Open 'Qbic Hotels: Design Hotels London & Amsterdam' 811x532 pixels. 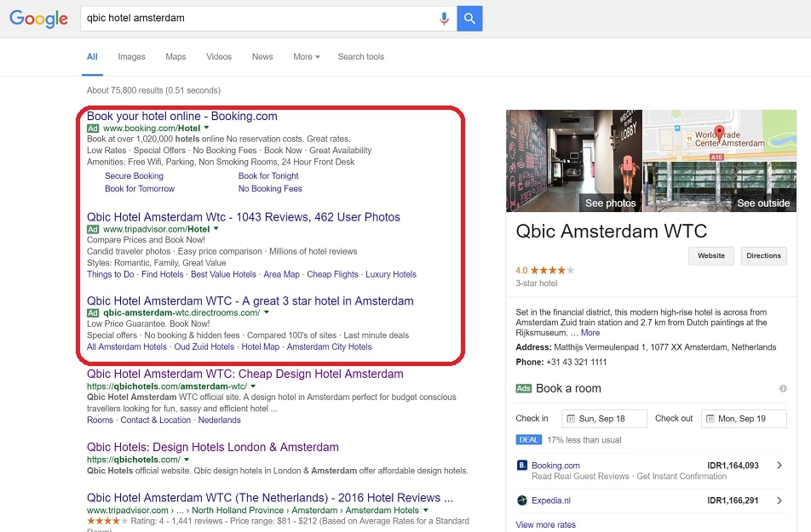coord(213,447)
